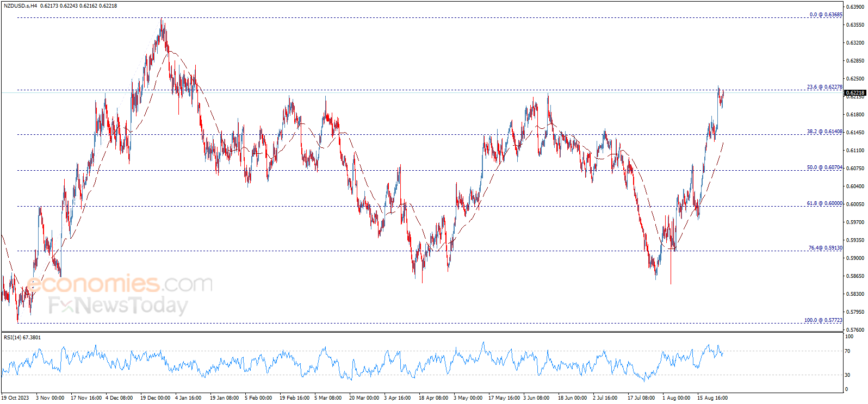This screenshot has height=404, width=868.
Task: Click the 0.60400 price axis value
Action: tap(856, 186)
